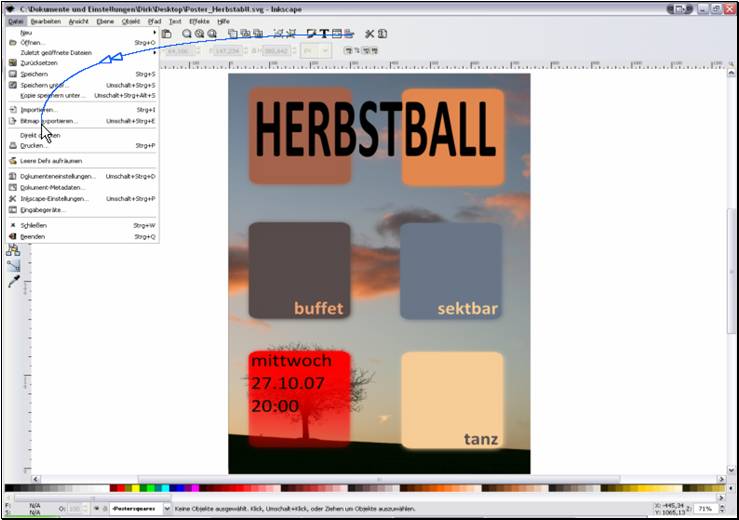Viewport: 739px width, 520px height.
Task: Choose 'Speichern unter...' menu entry
Action: pyautogui.click(x=42, y=85)
